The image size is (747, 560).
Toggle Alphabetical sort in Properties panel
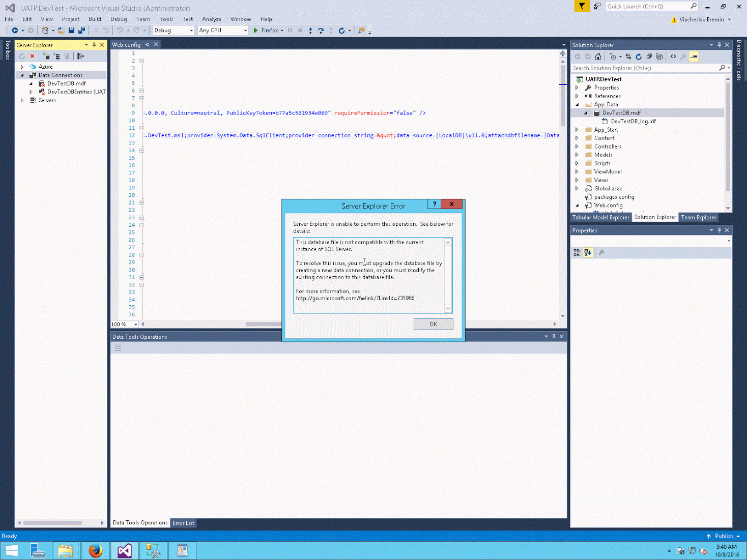[x=588, y=252]
